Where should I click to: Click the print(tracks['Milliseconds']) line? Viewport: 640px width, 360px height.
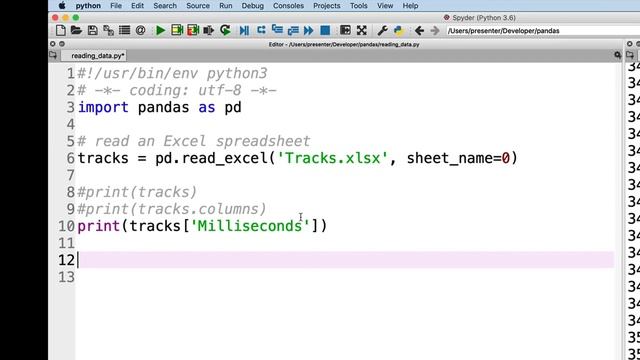(202, 226)
